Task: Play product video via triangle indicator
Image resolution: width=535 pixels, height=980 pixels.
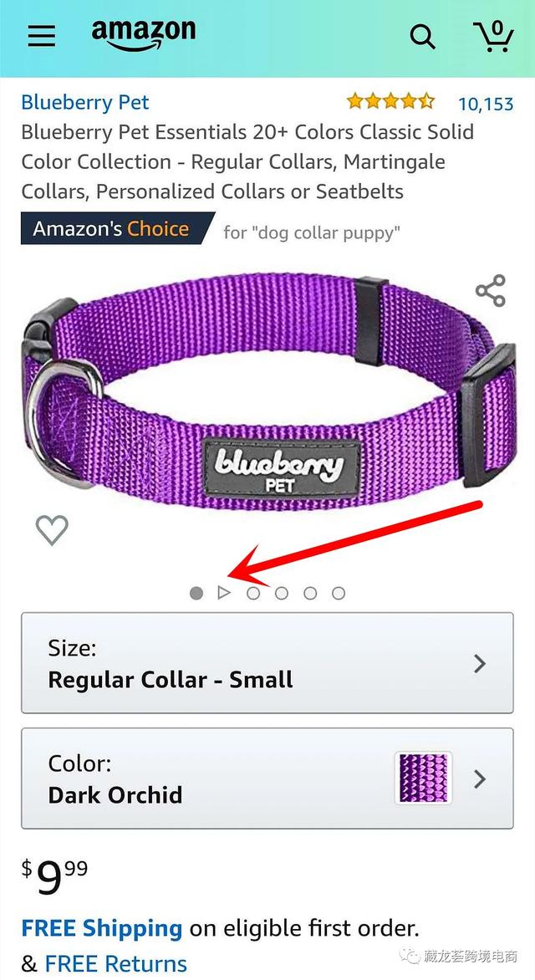Action: click(224, 593)
